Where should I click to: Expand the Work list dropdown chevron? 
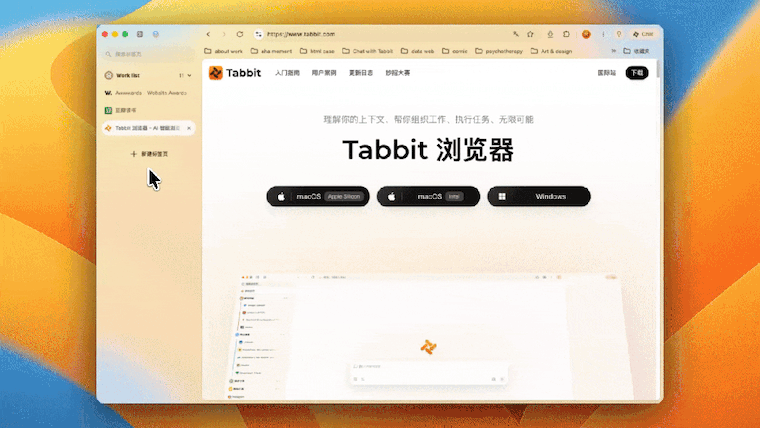[x=190, y=76]
